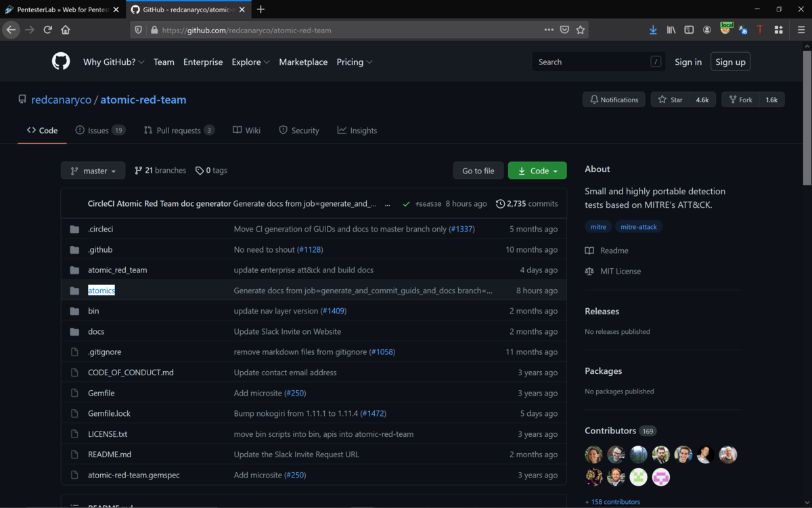Open README.md file
Image resolution: width=812 pixels, height=508 pixels.
tap(110, 454)
